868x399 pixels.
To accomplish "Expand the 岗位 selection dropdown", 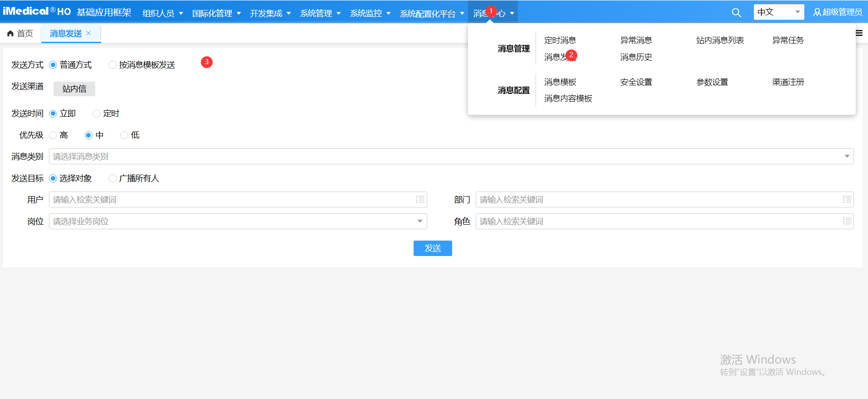I will click(419, 222).
